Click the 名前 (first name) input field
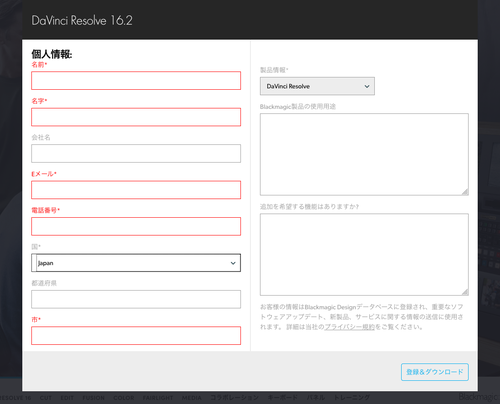 [x=136, y=80]
